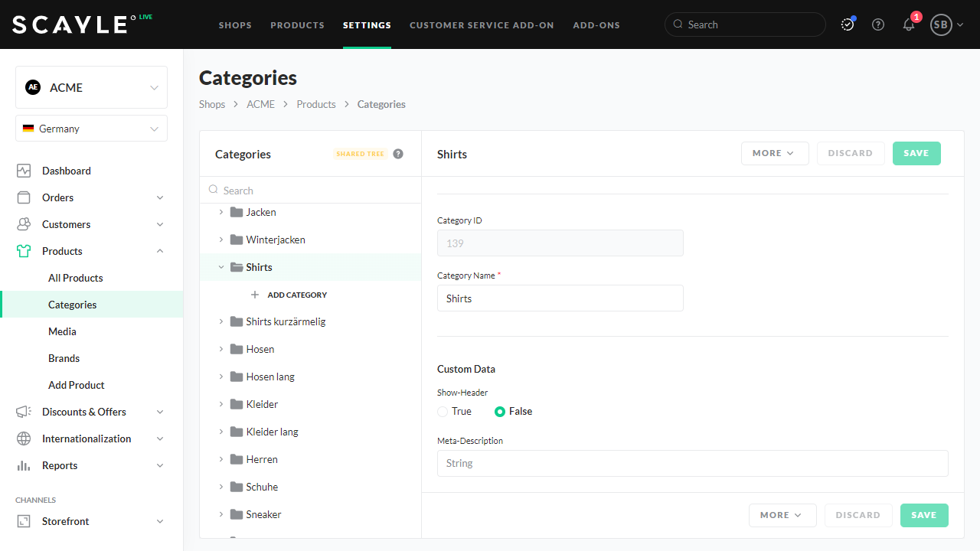Viewport: 980px width, 551px height.
Task: Click the Internationalization globe icon
Action: [24, 439]
